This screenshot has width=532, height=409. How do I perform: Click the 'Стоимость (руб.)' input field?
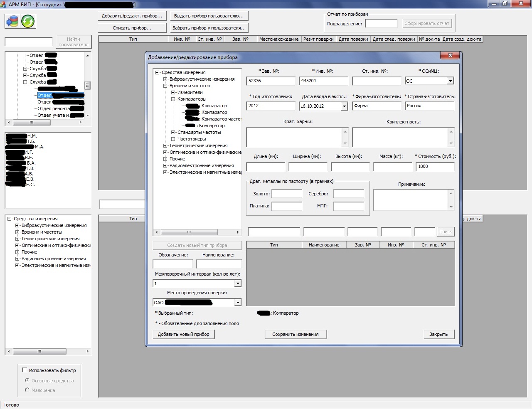click(435, 166)
